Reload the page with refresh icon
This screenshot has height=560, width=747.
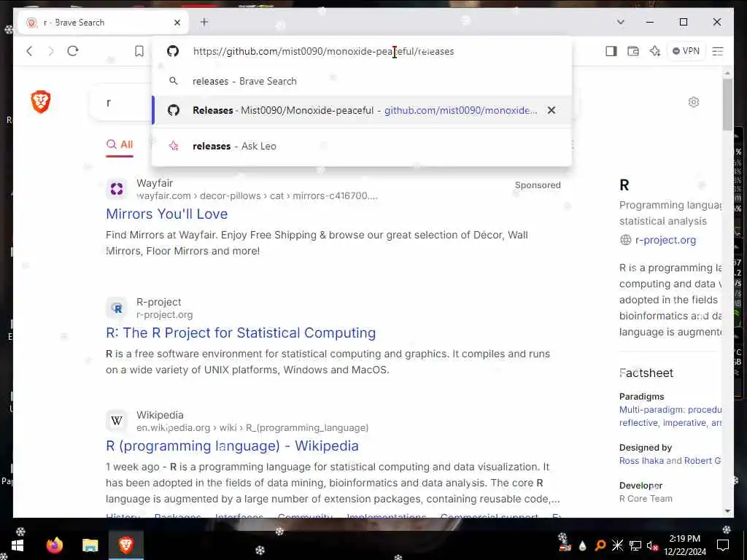point(73,51)
